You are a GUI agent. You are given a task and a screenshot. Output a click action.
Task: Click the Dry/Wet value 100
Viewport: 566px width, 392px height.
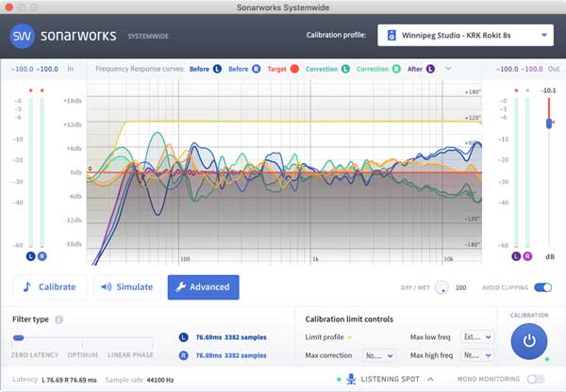click(x=460, y=287)
